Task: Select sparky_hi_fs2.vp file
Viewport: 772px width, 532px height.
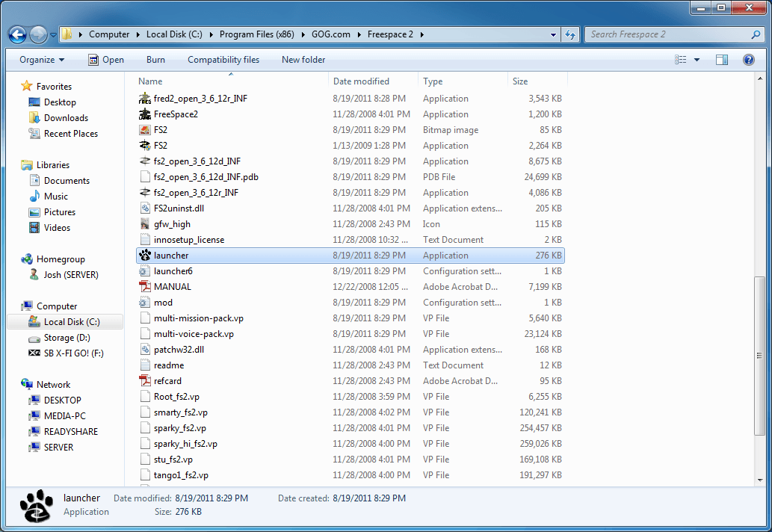Action: [x=350, y=443]
